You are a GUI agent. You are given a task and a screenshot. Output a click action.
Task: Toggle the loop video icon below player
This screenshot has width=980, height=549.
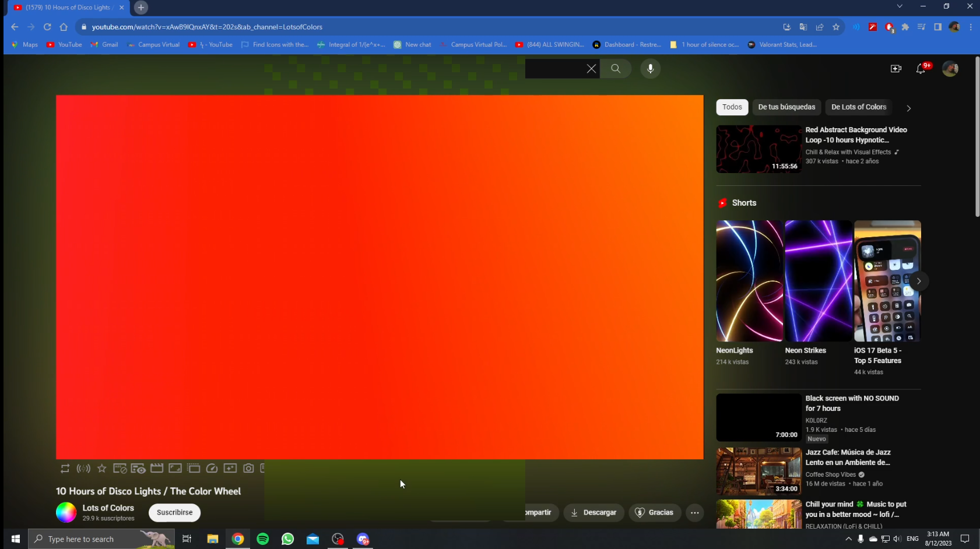65,469
